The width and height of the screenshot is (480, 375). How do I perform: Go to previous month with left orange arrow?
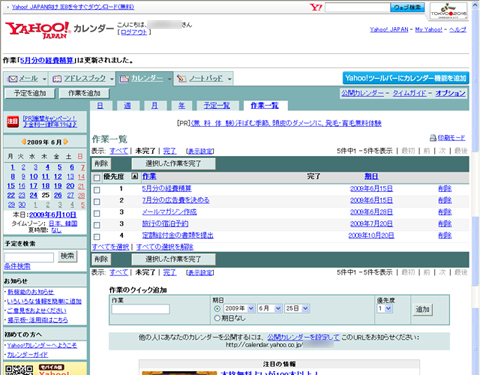point(23,142)
